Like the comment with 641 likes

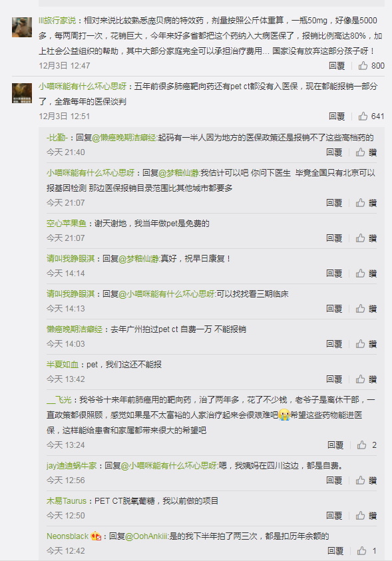click(363, 116)
